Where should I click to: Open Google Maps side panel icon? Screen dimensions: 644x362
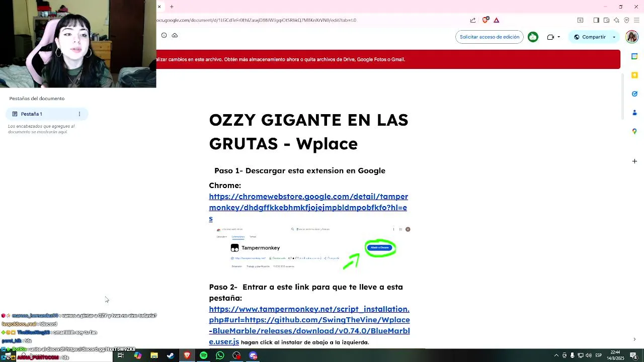634,131
